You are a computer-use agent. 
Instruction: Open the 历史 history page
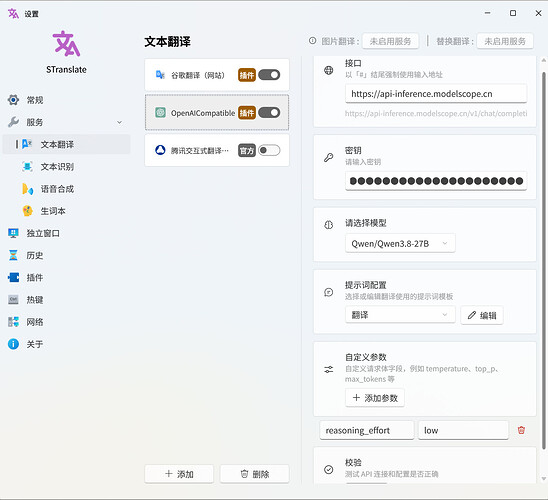pos(66,255)
